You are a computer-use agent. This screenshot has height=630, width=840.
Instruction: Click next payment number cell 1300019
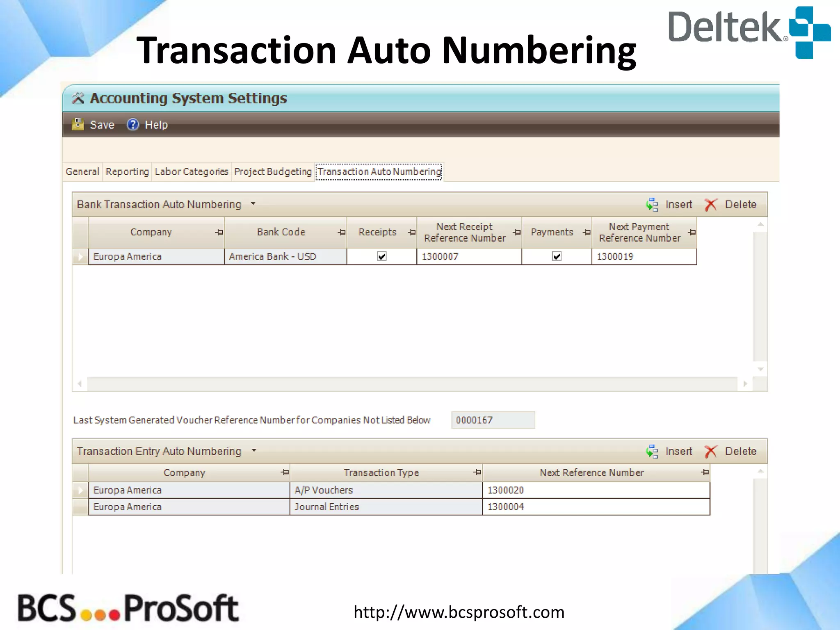[644, 257]
